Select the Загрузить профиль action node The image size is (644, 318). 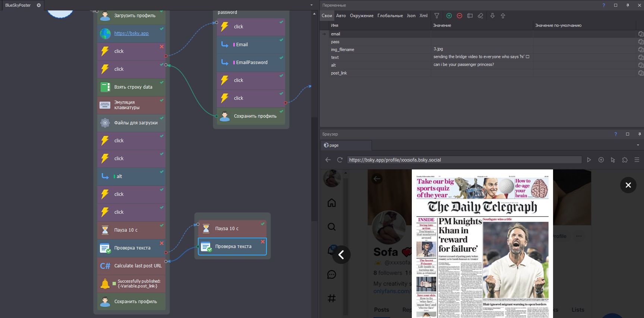point(131,16)
